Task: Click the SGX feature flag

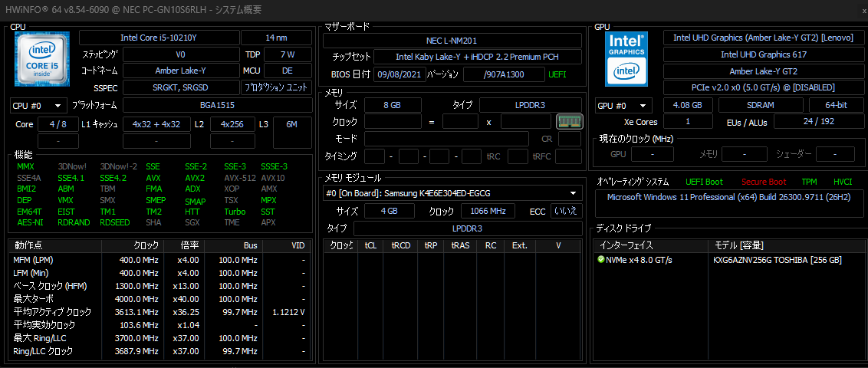Action: coord(192,222)
